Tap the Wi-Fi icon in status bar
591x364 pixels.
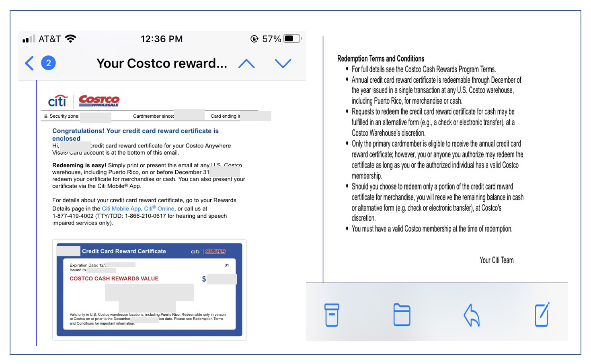click(70, 39)
